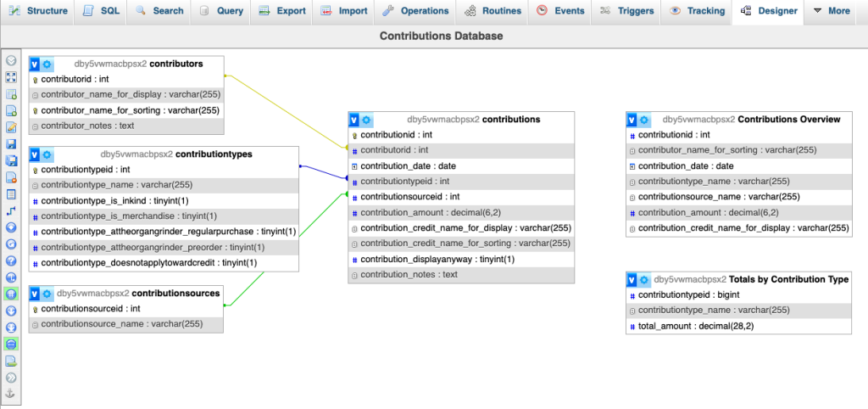Open the Operations tab
Image resolution: width=868 pixels, height=409 pixels.
415,11
